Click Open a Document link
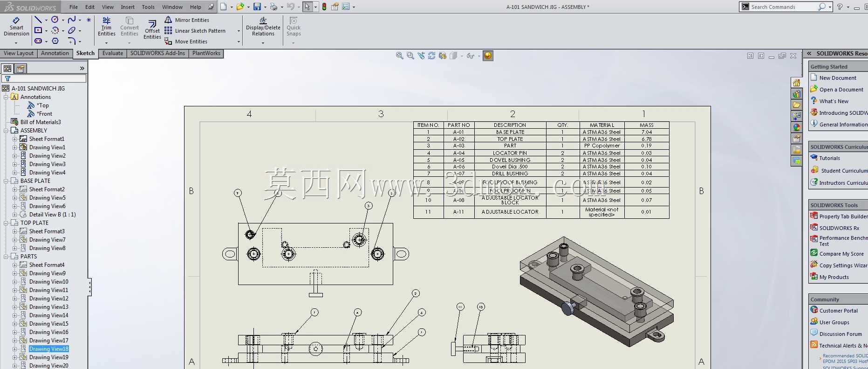Screen dimensions: 868x369 pos(841,90)
